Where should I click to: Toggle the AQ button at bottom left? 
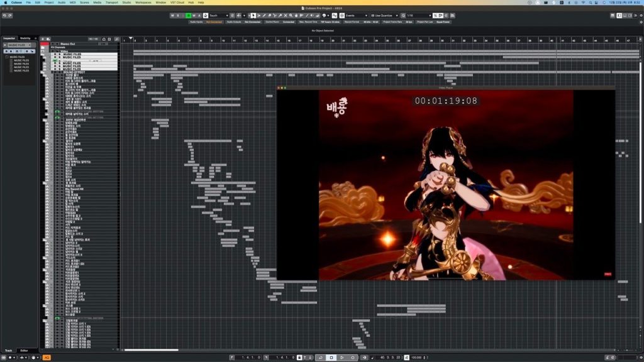47,358
